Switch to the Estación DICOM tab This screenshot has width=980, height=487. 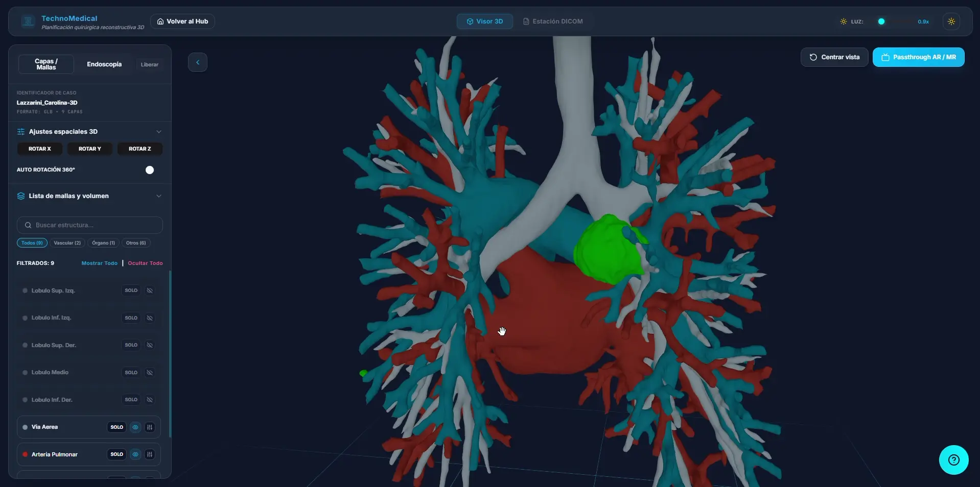pyautogui.click(x=553, y=21)
